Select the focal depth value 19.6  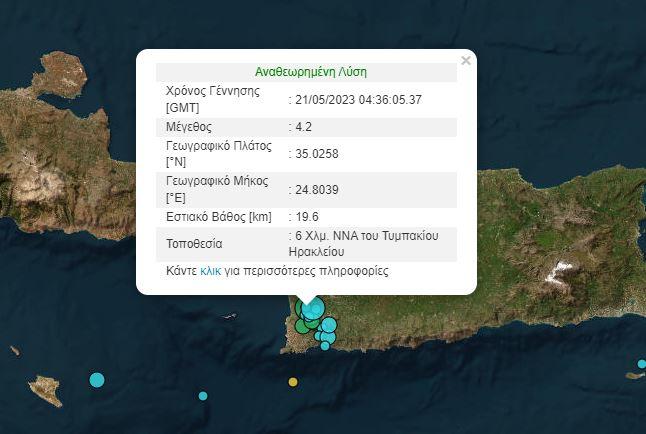click(304, 216)
